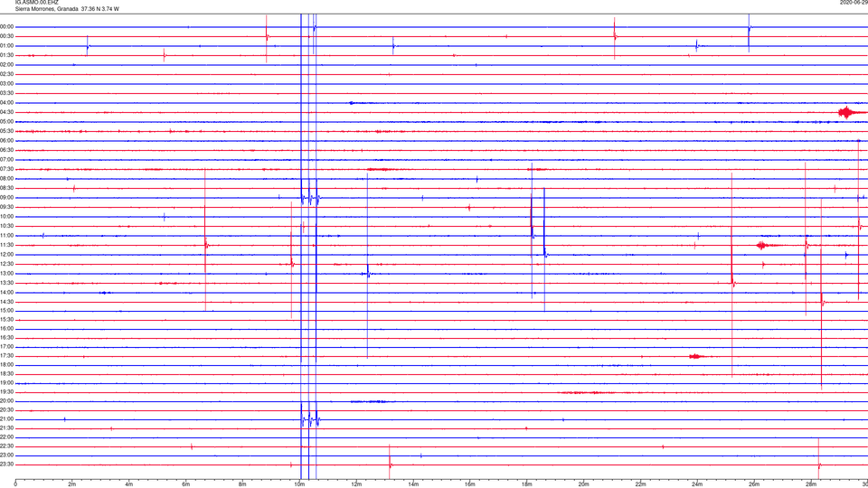Select the 08:30 time label
This screenshot has width=868, height=488.
click(x=7, y=188)
